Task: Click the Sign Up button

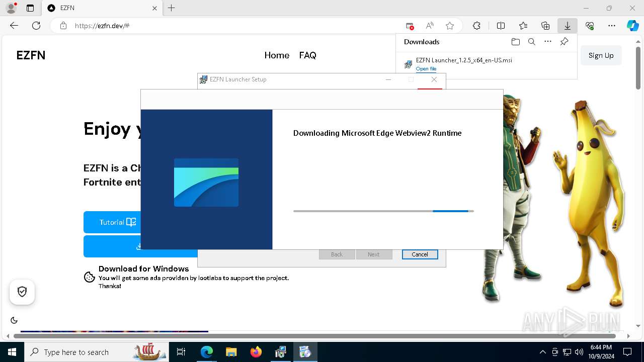Action: 601,55
